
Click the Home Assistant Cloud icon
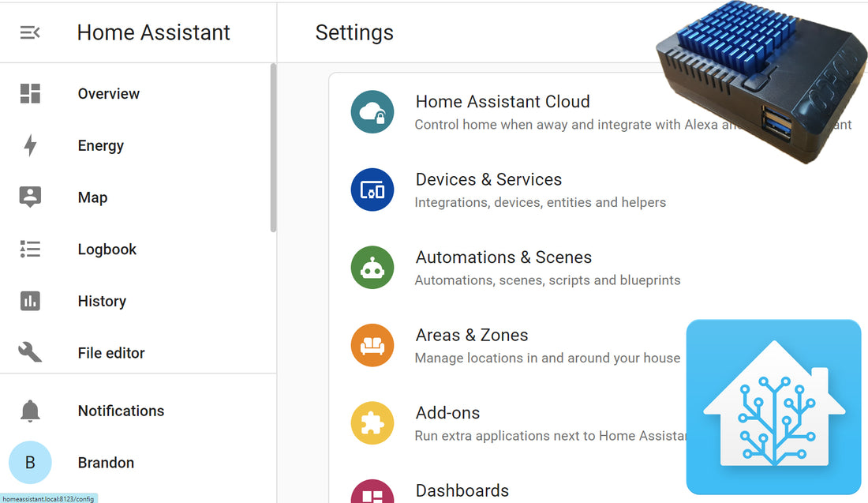372,111
